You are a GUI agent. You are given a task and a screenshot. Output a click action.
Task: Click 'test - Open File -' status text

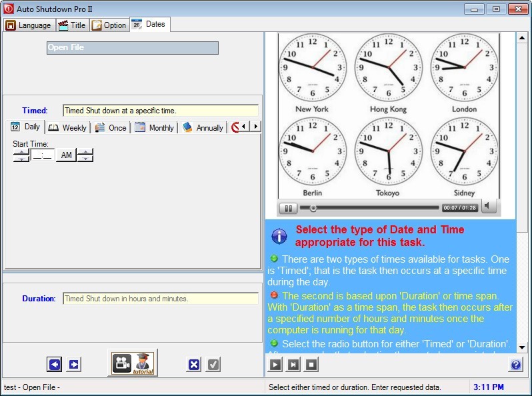[32, 387]
